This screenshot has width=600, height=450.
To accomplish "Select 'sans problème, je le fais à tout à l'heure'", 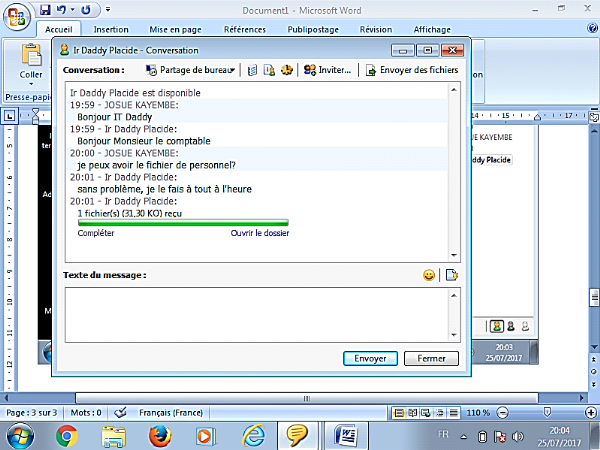I will tap(165, 189).
